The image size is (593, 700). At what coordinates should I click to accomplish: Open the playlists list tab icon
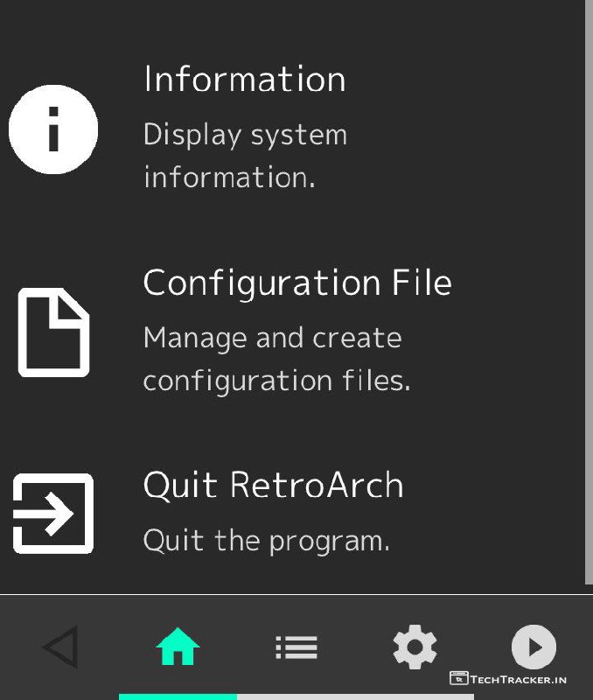click(296, 648)
